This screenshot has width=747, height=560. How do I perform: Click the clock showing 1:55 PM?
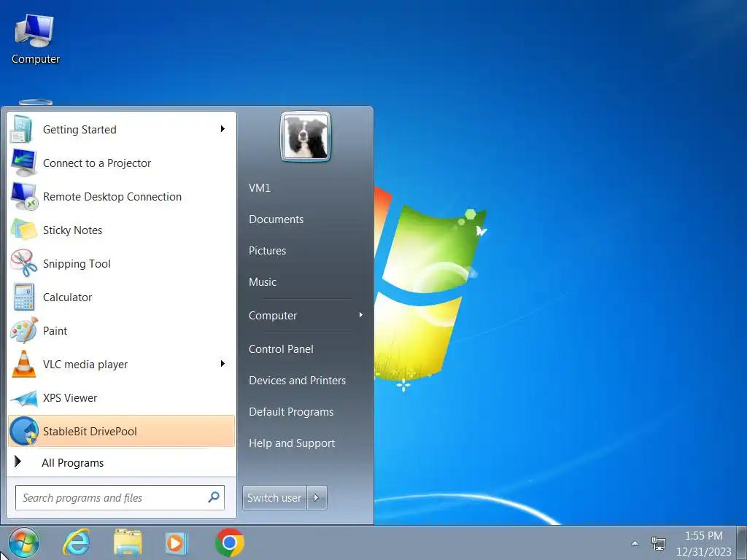tap(703, 536)
